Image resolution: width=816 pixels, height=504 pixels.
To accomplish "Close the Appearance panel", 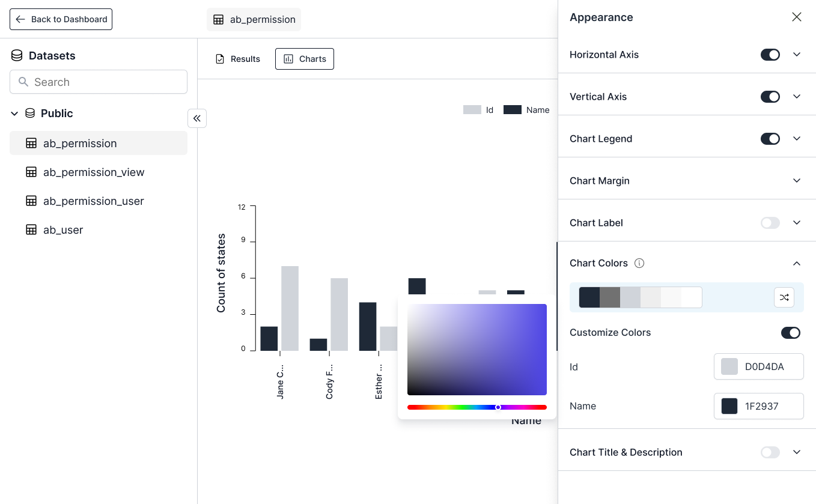I will pyautogui.click(x=797, y=17).
